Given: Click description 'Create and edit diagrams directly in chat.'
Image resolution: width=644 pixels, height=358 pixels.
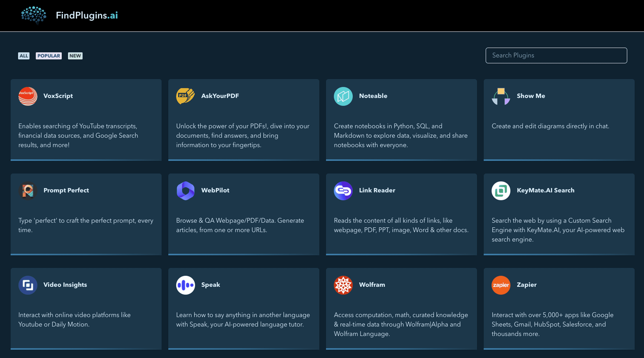Looking at the screenshot, I should point(550,126).
